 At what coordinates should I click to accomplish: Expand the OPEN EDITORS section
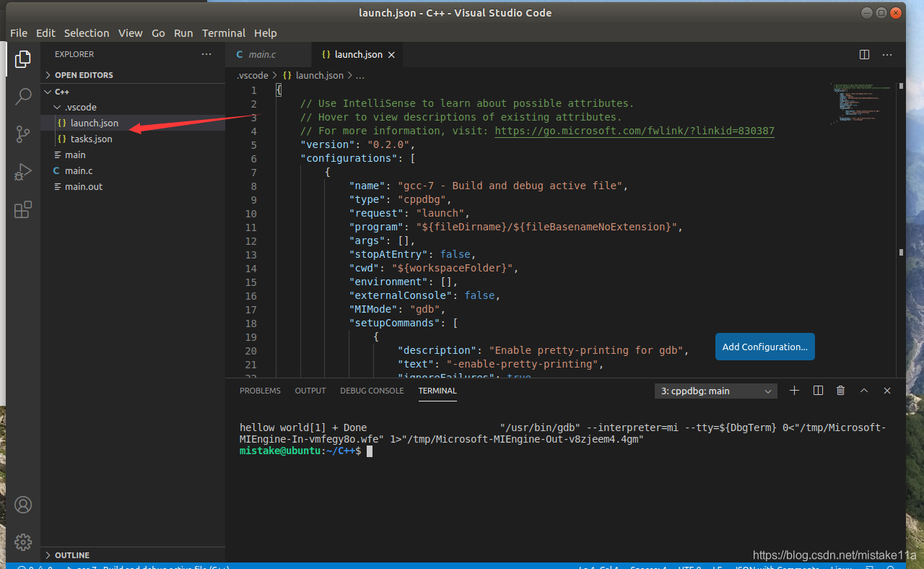[x=133, y=75]
